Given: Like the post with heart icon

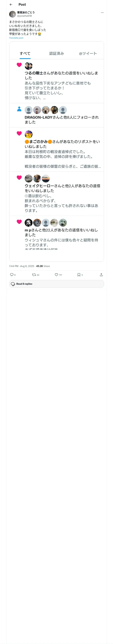Looking at the screenshot, I should point(56,275).
